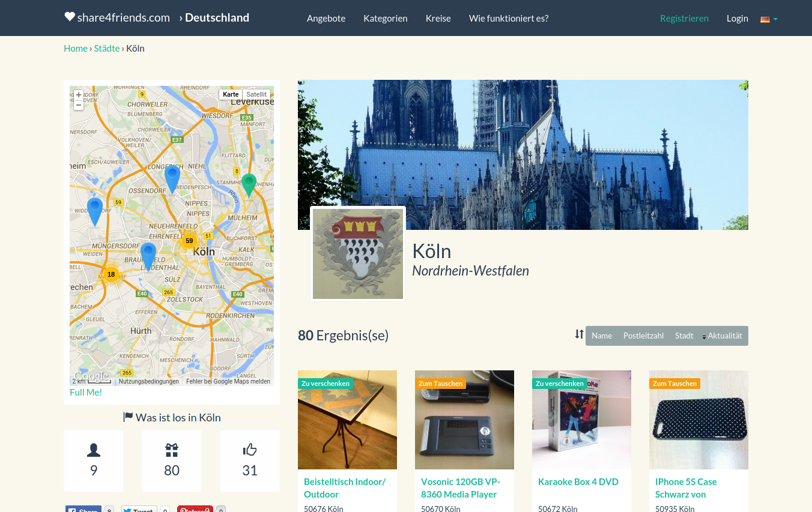Click the gift icon offers counter showing 80

[x=172, y=460]
